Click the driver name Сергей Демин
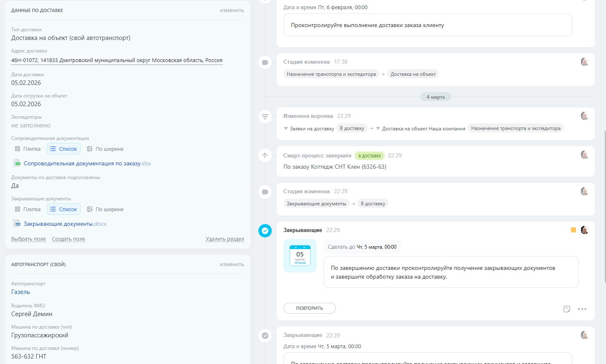This screenshot has width=606, height=364. (32, 314)
